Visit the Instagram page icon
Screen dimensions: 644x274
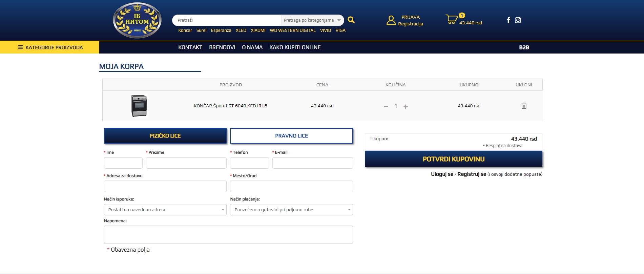coord(518,20)
